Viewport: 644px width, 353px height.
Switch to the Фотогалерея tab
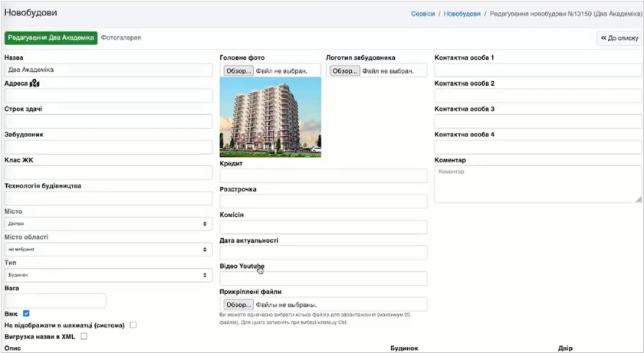[121, 38]
